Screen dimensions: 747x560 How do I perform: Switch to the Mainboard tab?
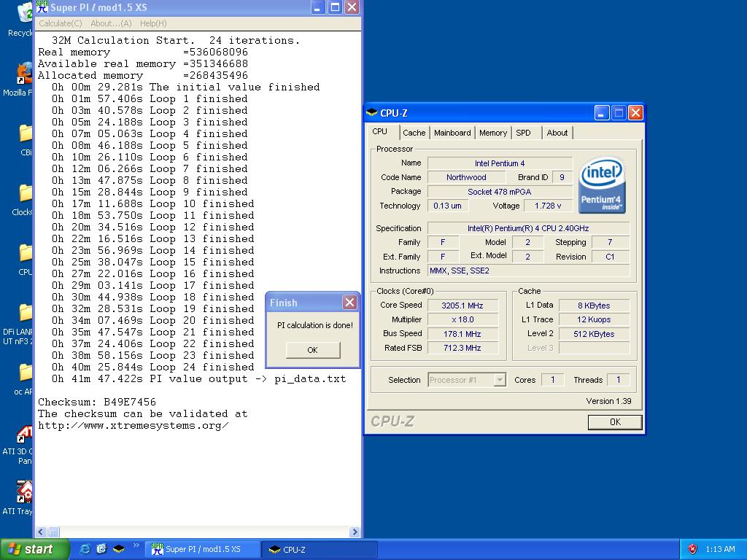point(452,133)
